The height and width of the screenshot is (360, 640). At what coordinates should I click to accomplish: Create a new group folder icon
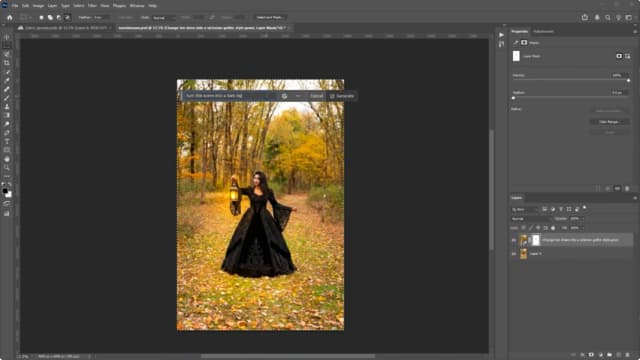pyautogui.click(x=609, y=355)
